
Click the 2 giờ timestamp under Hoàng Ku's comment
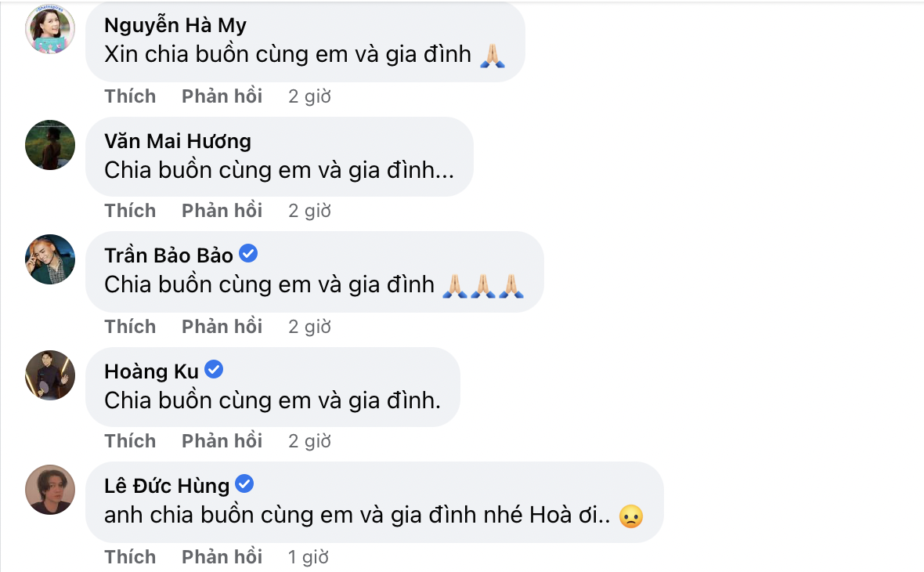(309, 441)
